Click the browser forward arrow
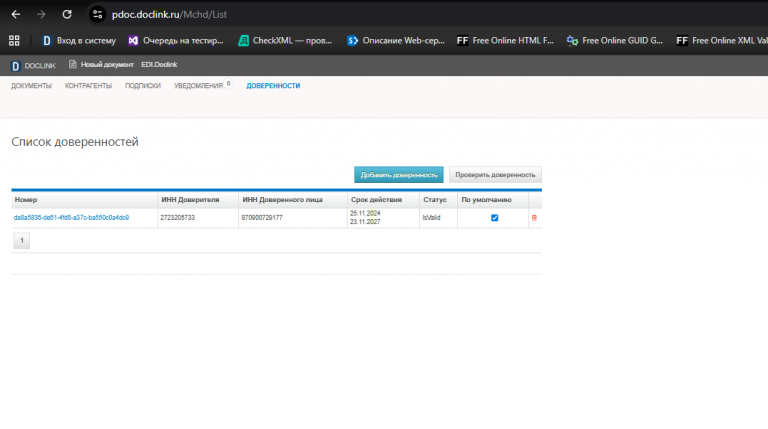768x429 pixels. 41,15
